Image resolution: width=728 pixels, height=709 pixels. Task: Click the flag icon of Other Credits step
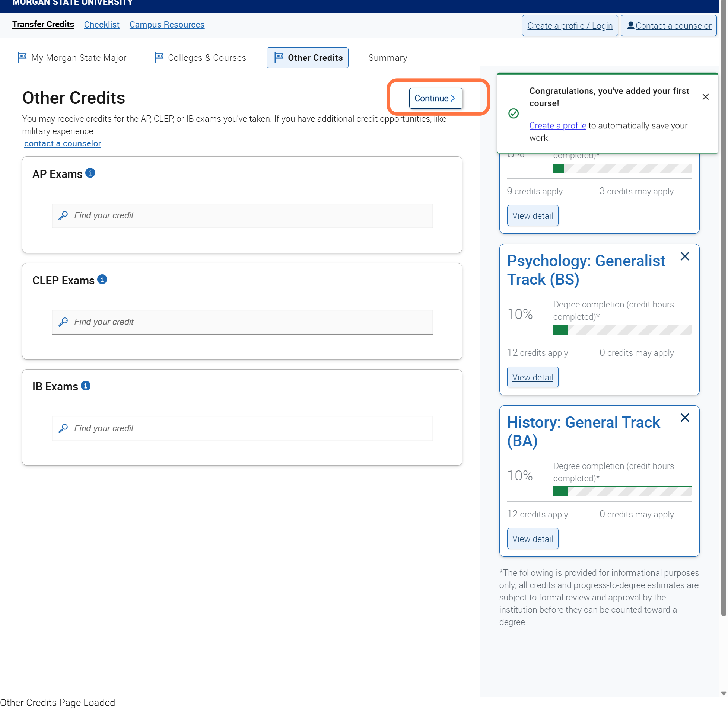(279, 57)
